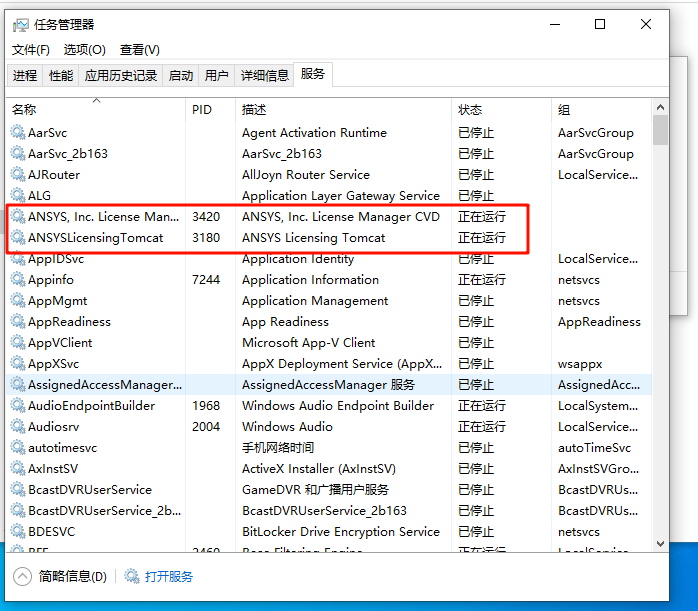The height and width of the screenshot is (611, 698).
Task: Collapse to 简略信息 using the chevron circle
Action: click(x=22, y=576)
